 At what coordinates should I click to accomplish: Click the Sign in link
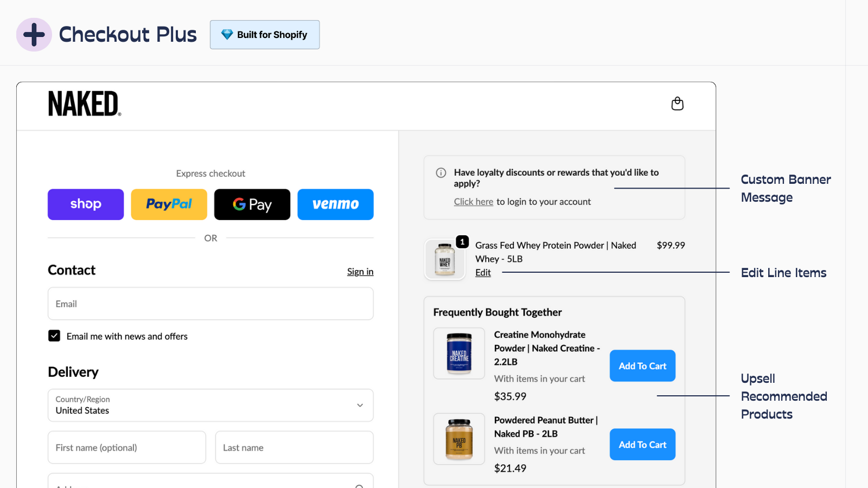click(x=360, y=272)
